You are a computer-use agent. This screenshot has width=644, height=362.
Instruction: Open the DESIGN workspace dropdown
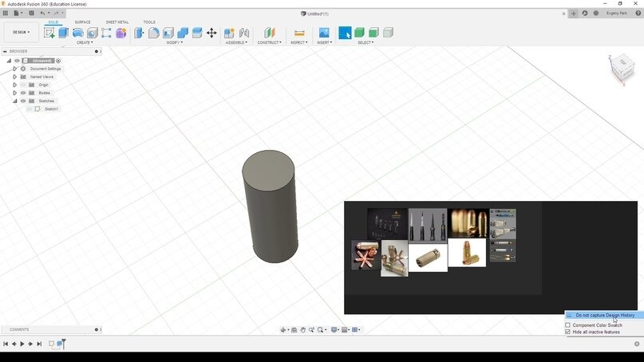tap(22, 32)
